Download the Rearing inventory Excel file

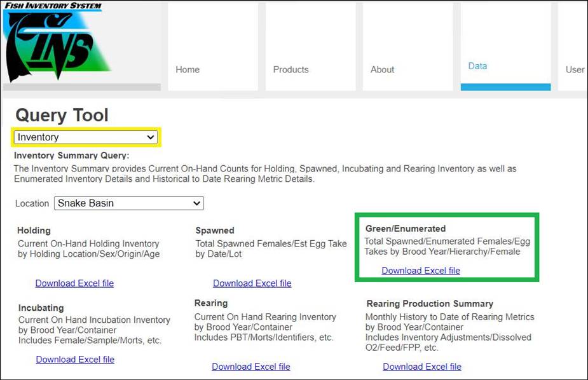[250, 367]
